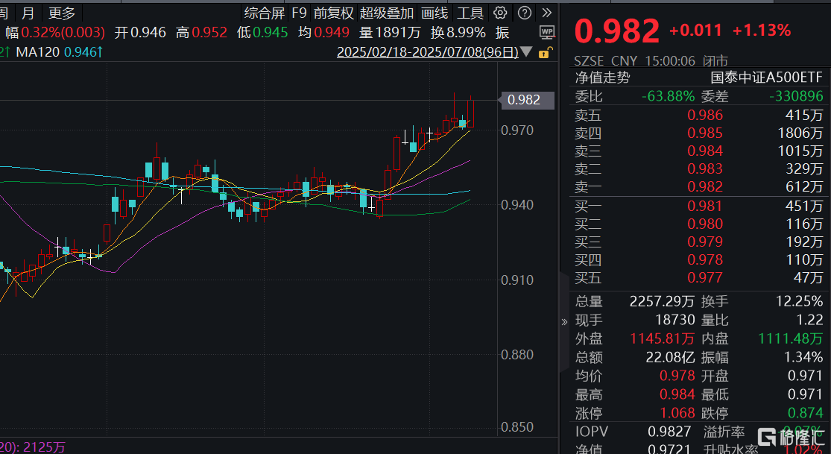Click the 委比 value -63.88%
The height and width of the screenshot is (454, 832).
tap(668, 97)
